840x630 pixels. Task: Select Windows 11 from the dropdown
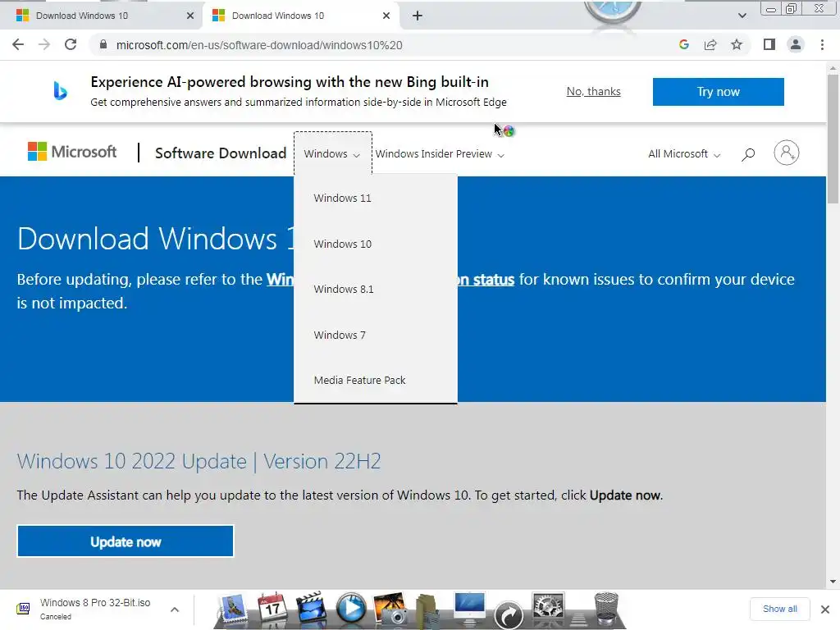click(376, 199)
